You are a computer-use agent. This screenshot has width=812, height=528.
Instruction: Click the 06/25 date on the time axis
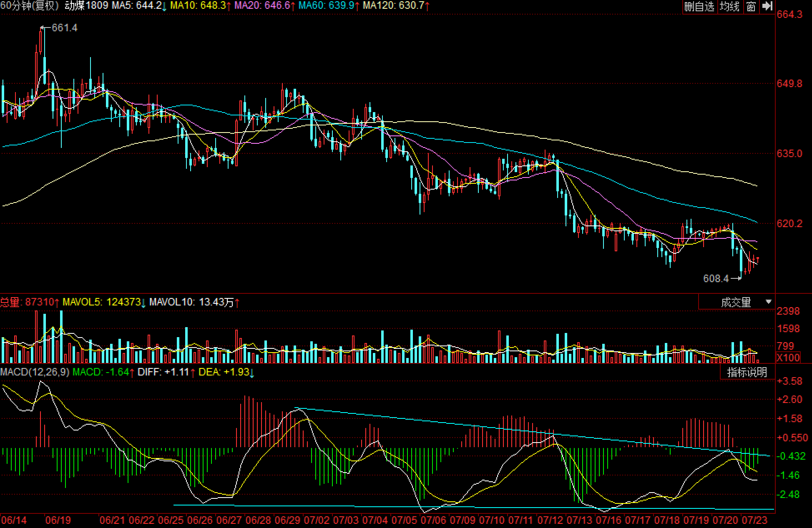[171, 520]
